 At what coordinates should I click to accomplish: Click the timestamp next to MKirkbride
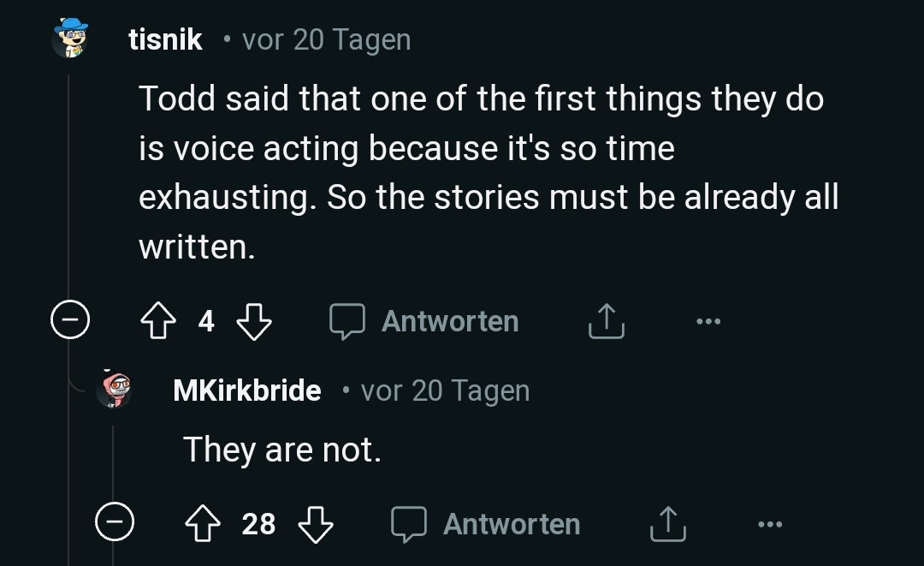point(445,390)
